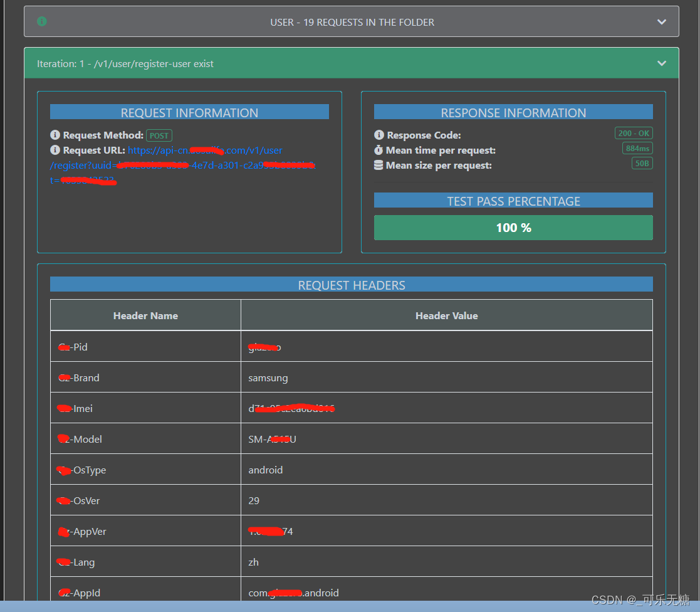Screen dimensions: 700x612
Task: Click the 50B mean size badge
Action: point(642,164)
